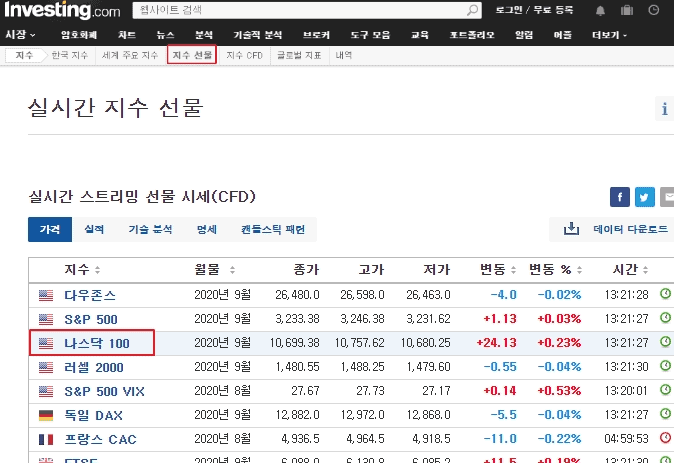This screenshot has width=674, height=463.
Task: Click US flag in 다우존스 row
Action: [46, 295]
